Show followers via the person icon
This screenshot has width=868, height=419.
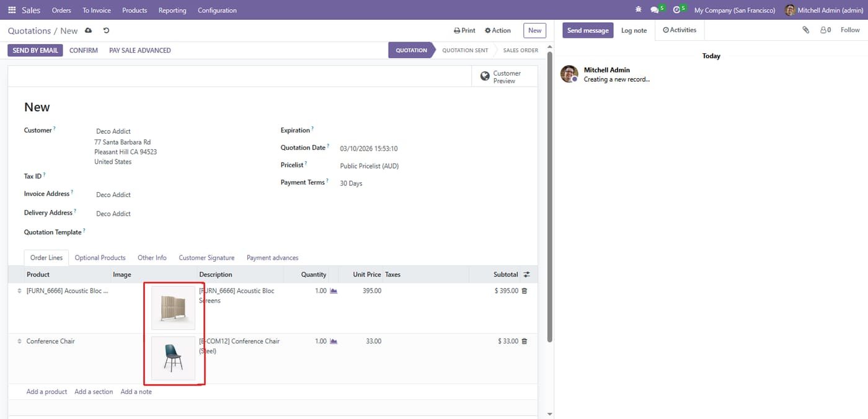[825, 30]
